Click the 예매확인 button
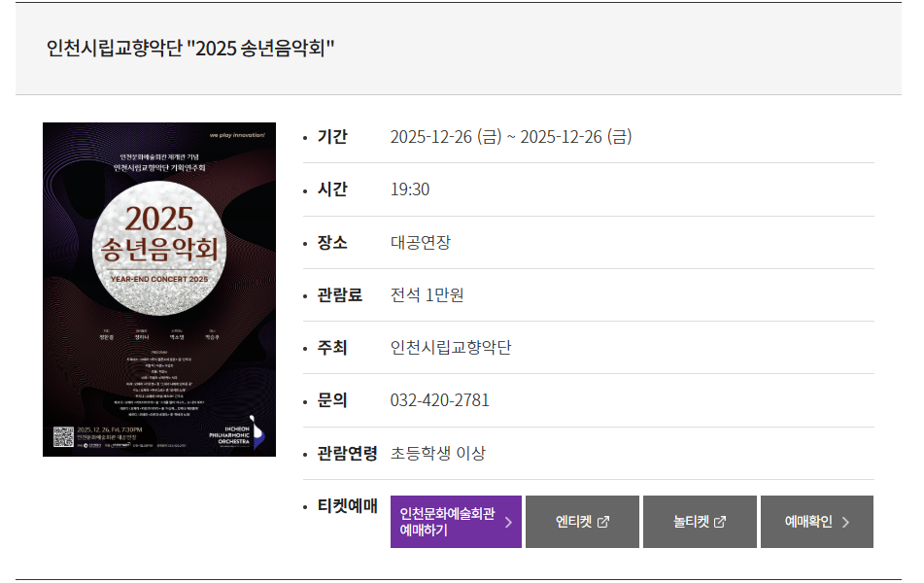The image size is (924, 583). point(817,522)
